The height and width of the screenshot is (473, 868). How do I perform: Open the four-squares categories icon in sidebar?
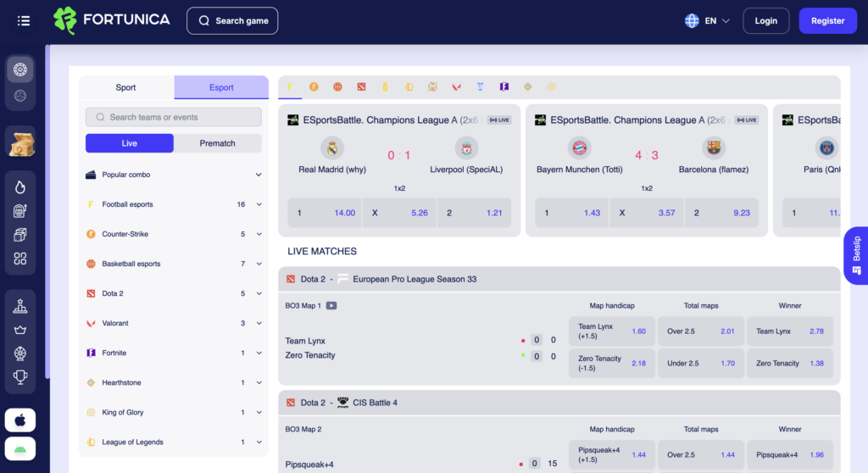20,259
